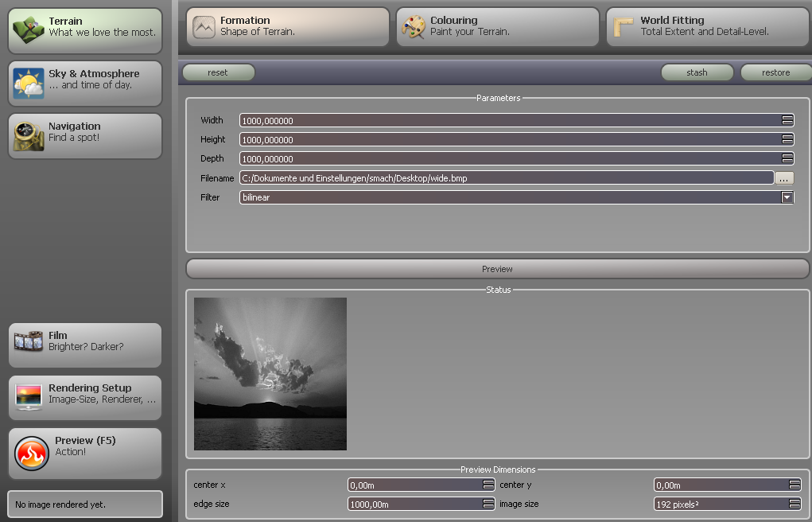812x522 pixels.
Task: Click the Filename path input field
Action: (x=507, y=178)
